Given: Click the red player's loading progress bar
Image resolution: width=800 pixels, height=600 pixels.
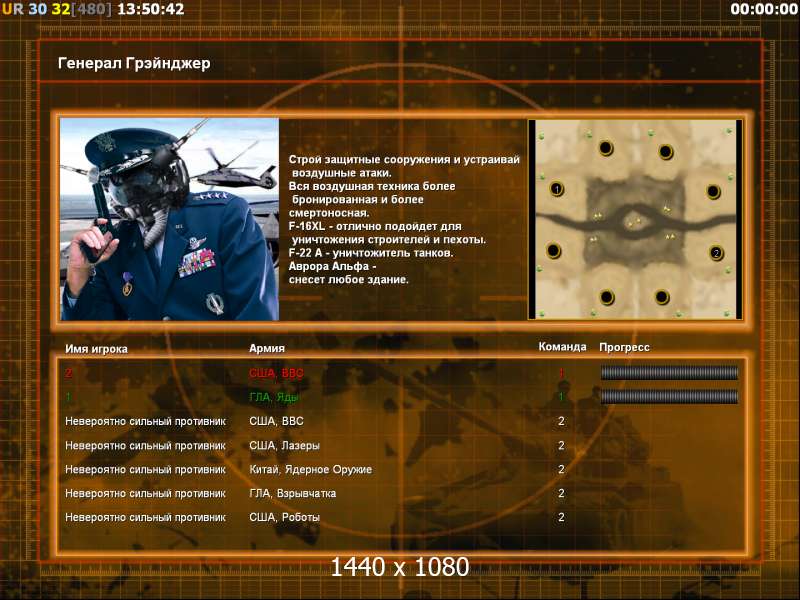Looking at the screenshot, I should click(x=669, y=373).
